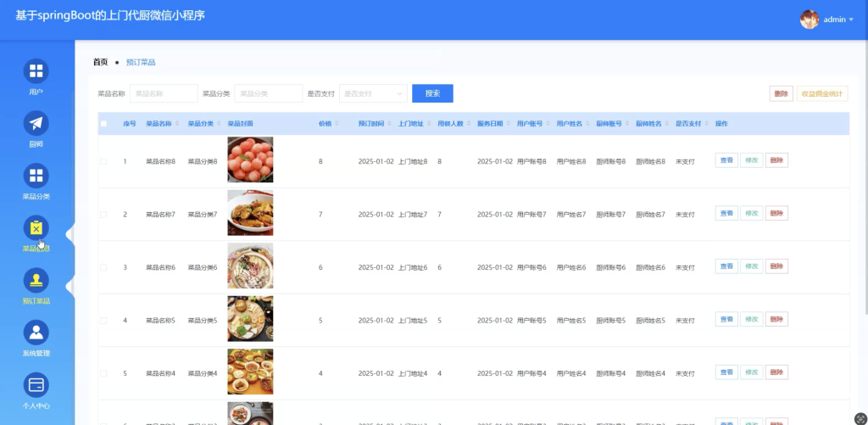Viewport: 868px width, 425px height.
Task: Click 删除 for row 菜品名称8
Action: pyautogui.click(x=776, y=160)
